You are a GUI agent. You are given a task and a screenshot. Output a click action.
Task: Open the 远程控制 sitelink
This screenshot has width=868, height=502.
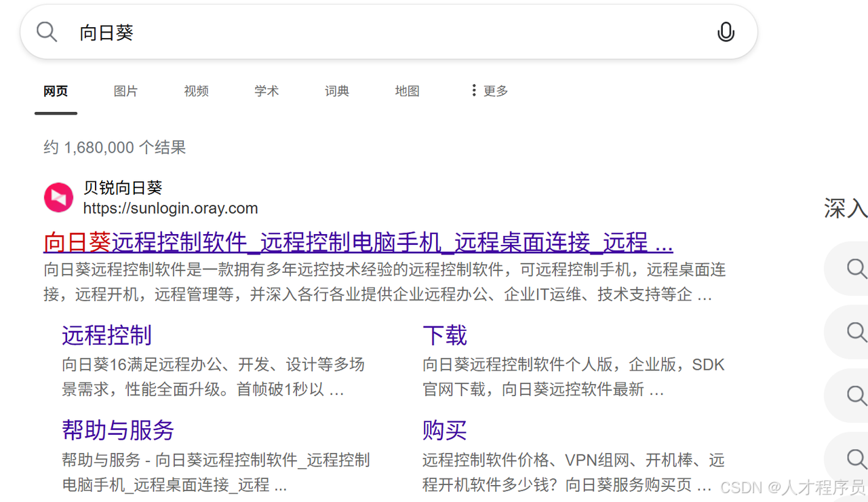tap(106, 334)
